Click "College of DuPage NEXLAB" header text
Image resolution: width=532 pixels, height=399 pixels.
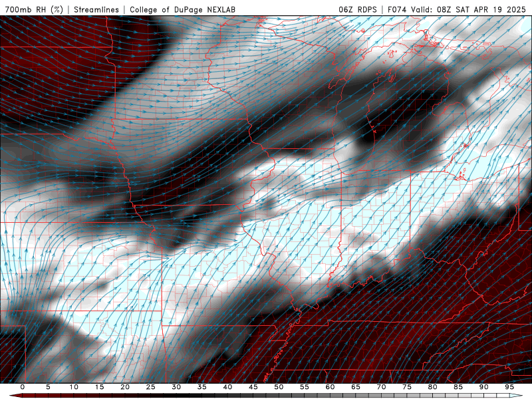coord(182,9)
